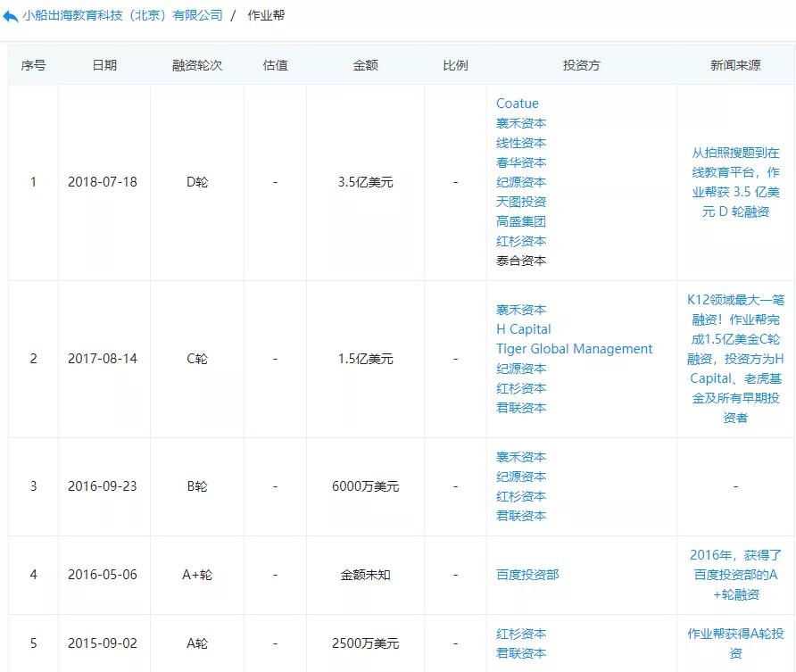Open 作业帮获得A轮投资 news link
The image size is (796, 672).
[x=735, y=643]
